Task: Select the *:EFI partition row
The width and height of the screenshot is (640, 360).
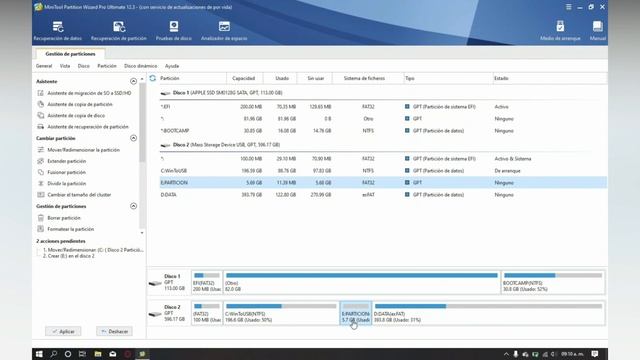Action: pos(383,107)
